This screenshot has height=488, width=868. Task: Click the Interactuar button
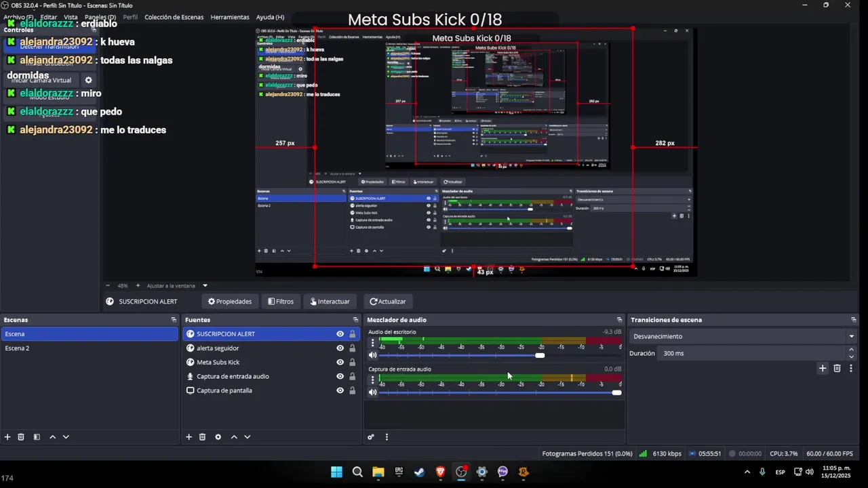(x=330, y=302)
